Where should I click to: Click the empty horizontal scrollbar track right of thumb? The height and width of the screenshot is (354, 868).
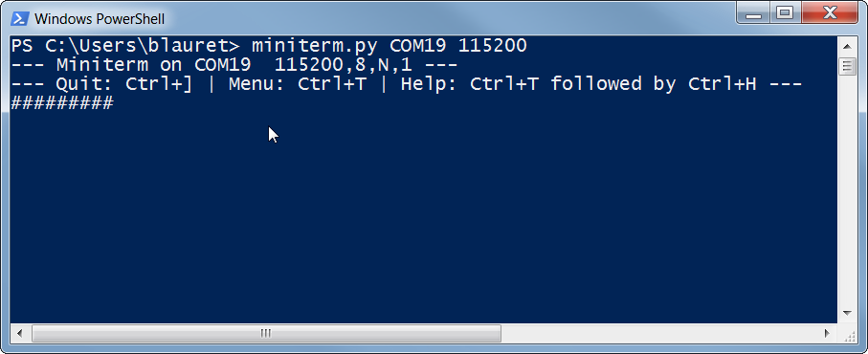coord(659,334)
